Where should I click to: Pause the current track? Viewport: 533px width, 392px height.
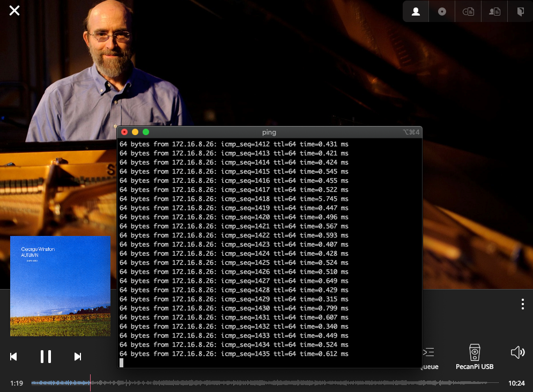46,357
